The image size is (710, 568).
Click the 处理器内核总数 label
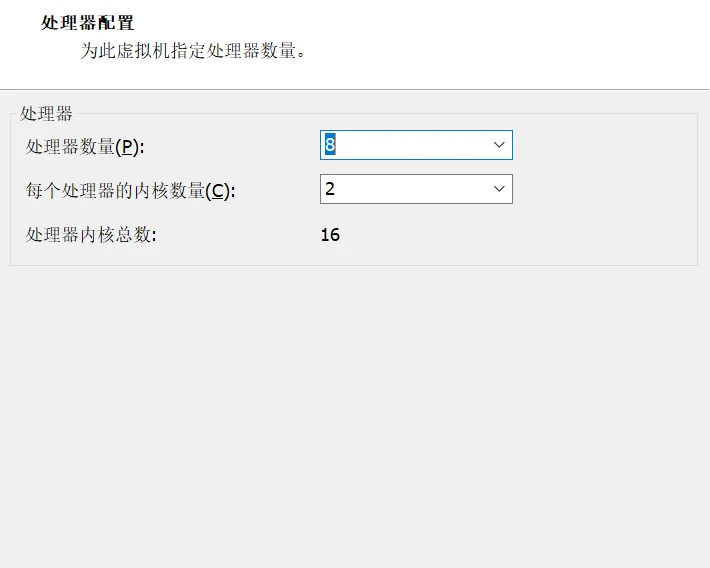click(91, 235)
